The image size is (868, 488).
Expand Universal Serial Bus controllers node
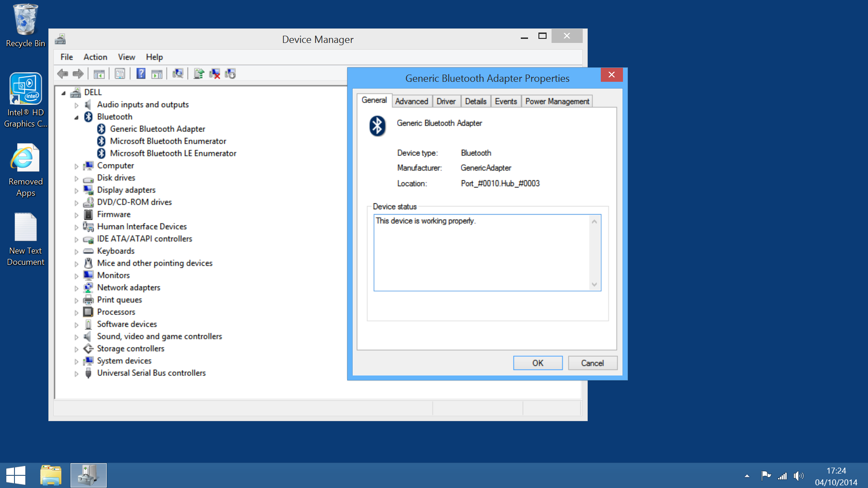[x=76, y=373]
